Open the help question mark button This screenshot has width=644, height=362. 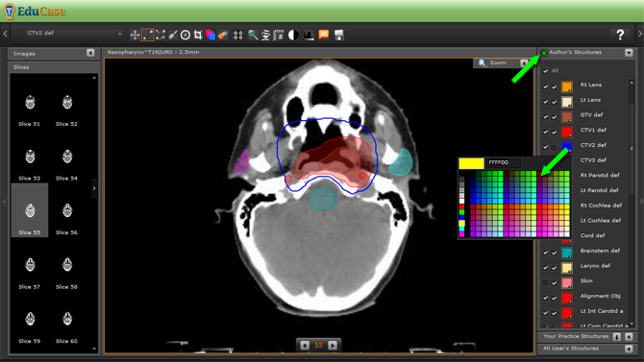click(x=620, y=35)
